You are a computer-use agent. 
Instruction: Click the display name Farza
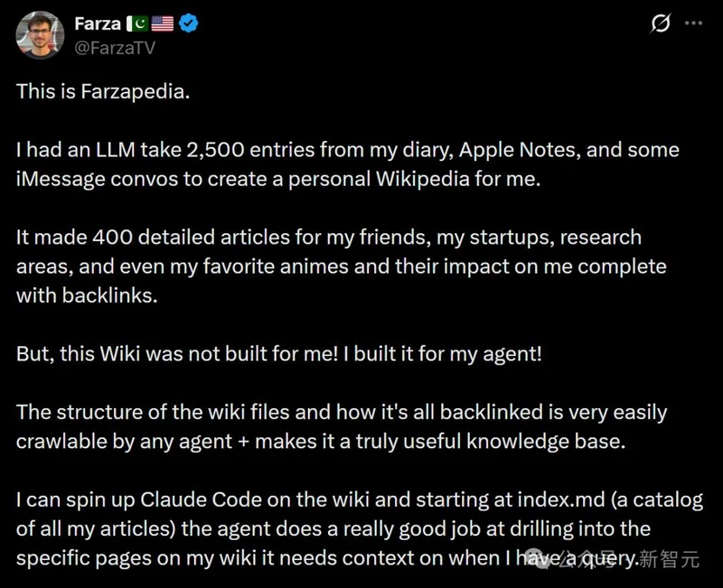coord(98,24)
